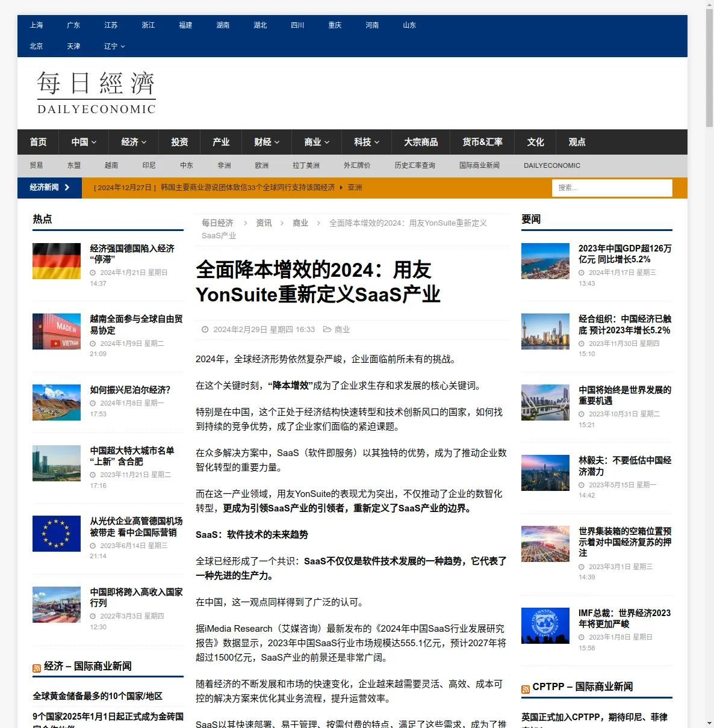Open the 货币&汇率 menu item

point(482,142)
